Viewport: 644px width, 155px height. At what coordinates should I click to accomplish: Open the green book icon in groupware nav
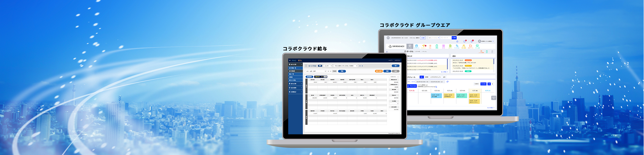[477, 46]
